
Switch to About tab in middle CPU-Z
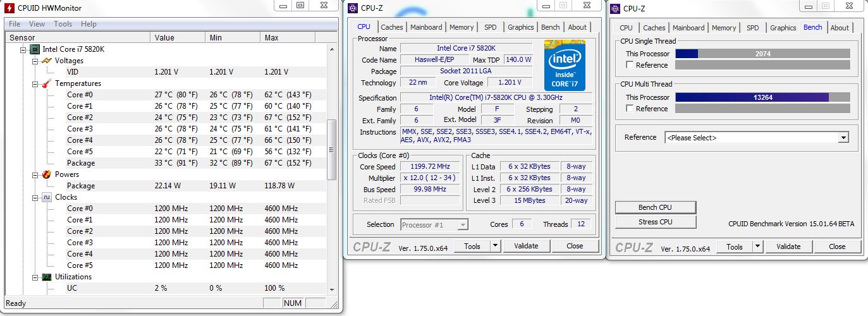tap(577, 27)
